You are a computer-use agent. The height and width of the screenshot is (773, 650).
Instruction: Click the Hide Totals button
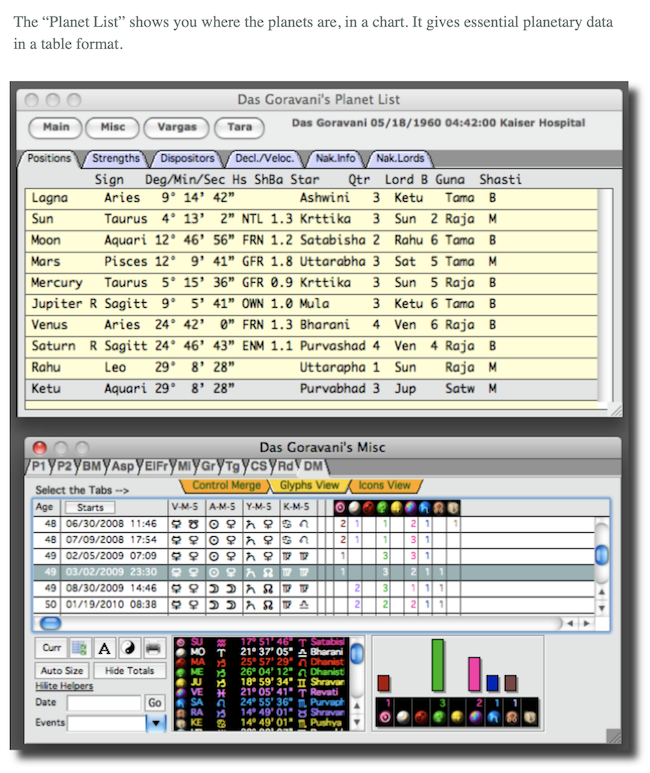point(129,670)
